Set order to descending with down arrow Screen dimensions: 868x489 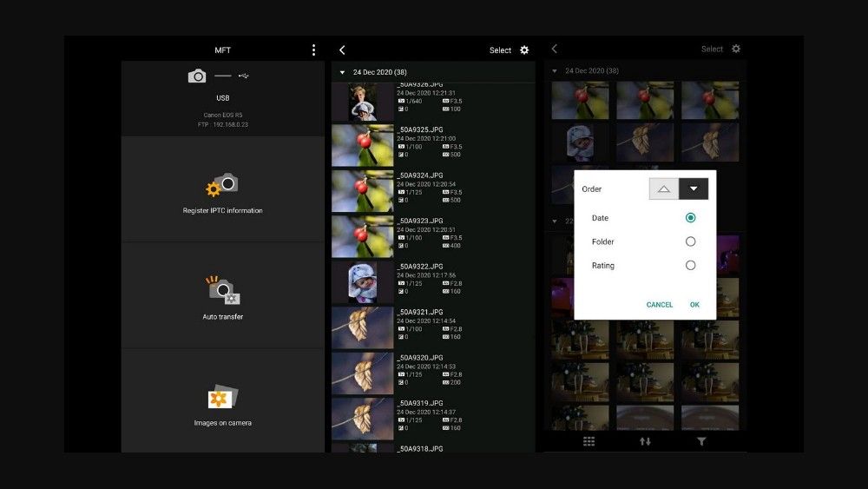click(x=694, y=188)
